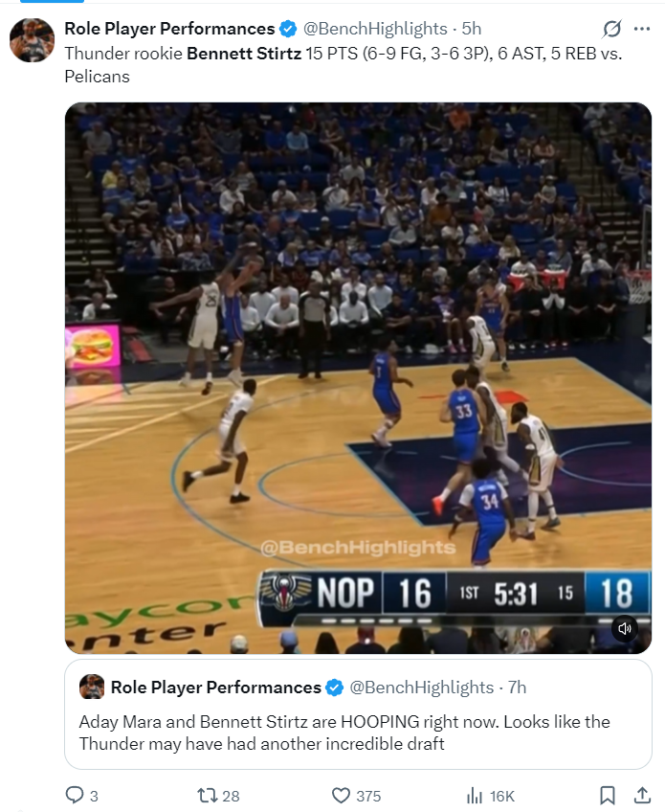This screenshot has width=665, height=812.
Task: Play the Bennett Stirtz highlight video
Action: 358,377
